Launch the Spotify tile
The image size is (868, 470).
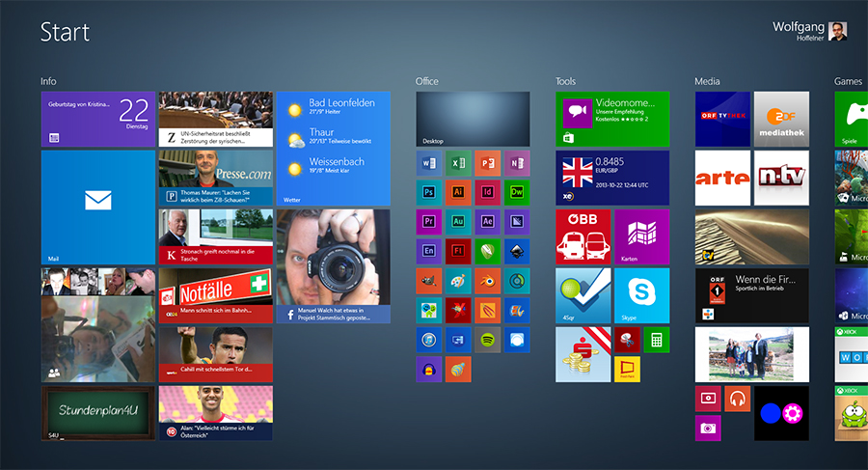(x=488, y=340)
